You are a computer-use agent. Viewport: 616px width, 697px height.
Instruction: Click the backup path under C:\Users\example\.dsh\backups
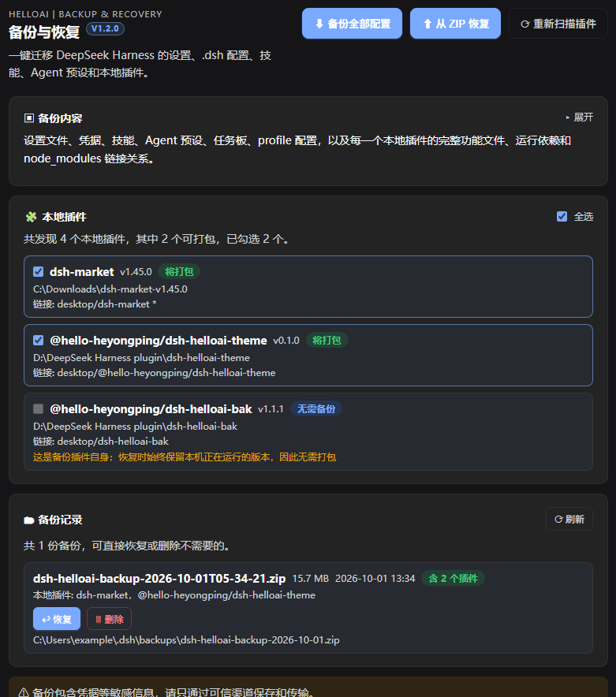(x=186, y=640)
